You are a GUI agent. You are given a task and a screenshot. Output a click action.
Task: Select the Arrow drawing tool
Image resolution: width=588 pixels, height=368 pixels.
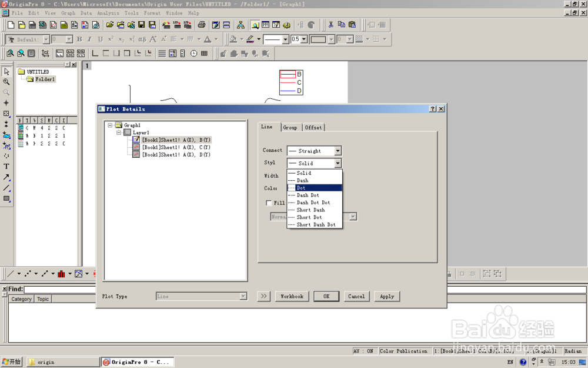pos(6,177)
